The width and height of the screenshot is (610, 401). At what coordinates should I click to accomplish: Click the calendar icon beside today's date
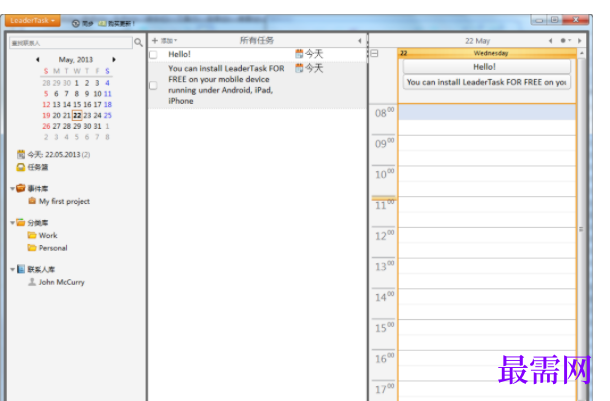[x=21, y=154]
